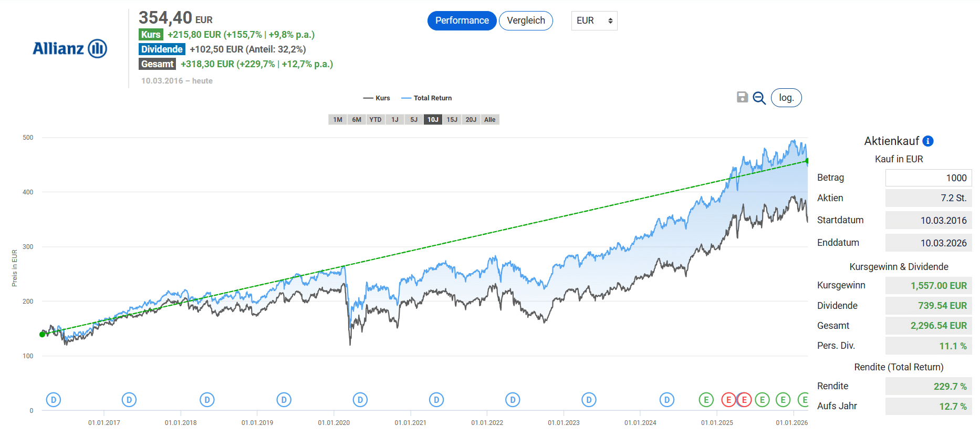Viewport: 980px width, 436px height.
Task: Open the EUR currency dropdown
Action: coord(594,20)
